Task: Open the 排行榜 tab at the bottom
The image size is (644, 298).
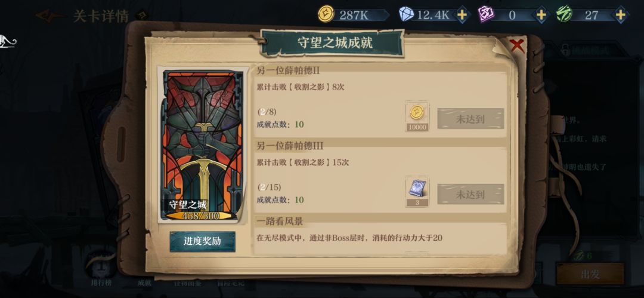Action: click(x=101, y=282)
